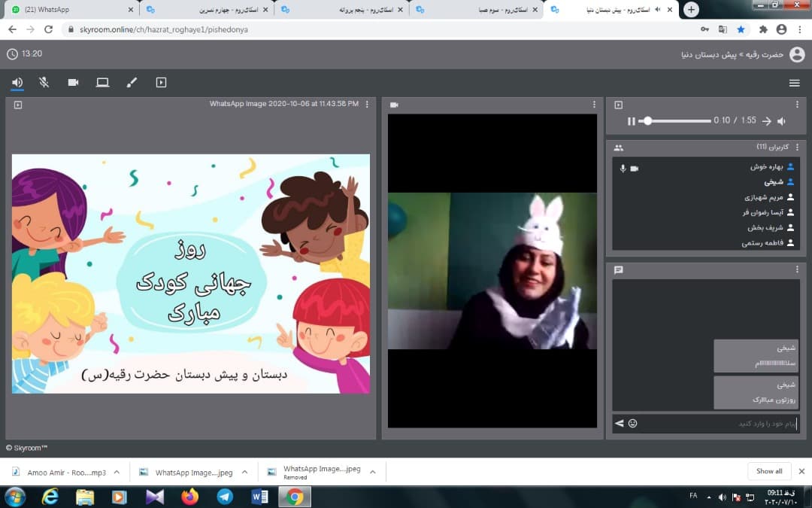This screenshot has height=508, width=812.
Task: Mute the media player volume icon
Action: coord(782,121)
